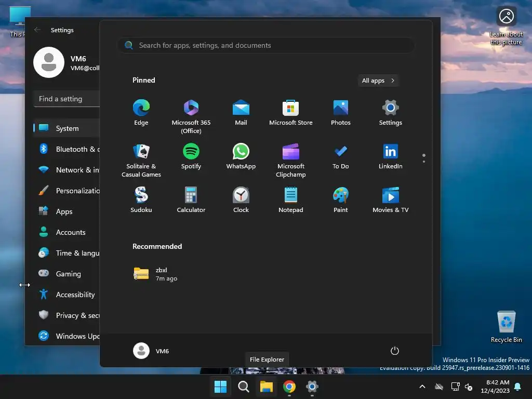
Task: Launch the Calculator app
Action: 191,200
